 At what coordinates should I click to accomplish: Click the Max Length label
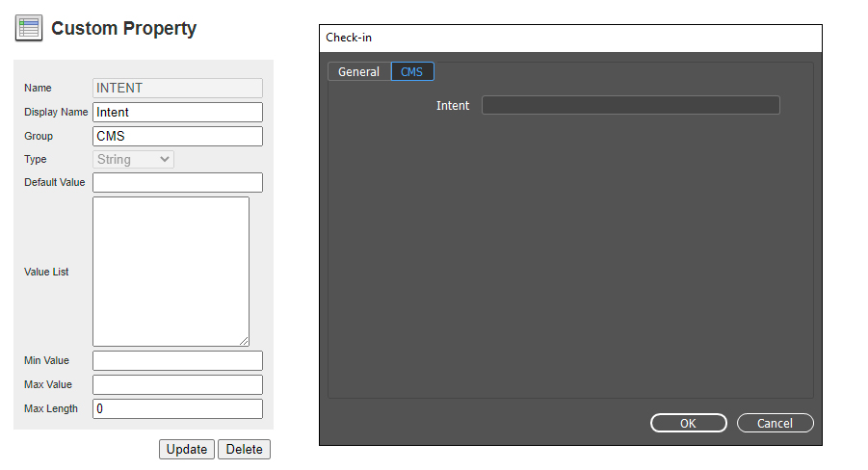(51, 409)
